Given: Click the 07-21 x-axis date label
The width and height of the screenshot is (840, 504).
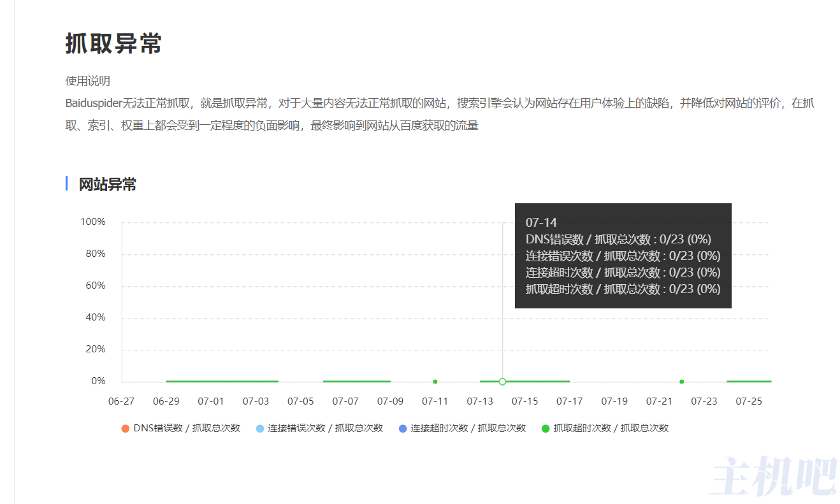Looking at the screenshot, I should 660,401.
